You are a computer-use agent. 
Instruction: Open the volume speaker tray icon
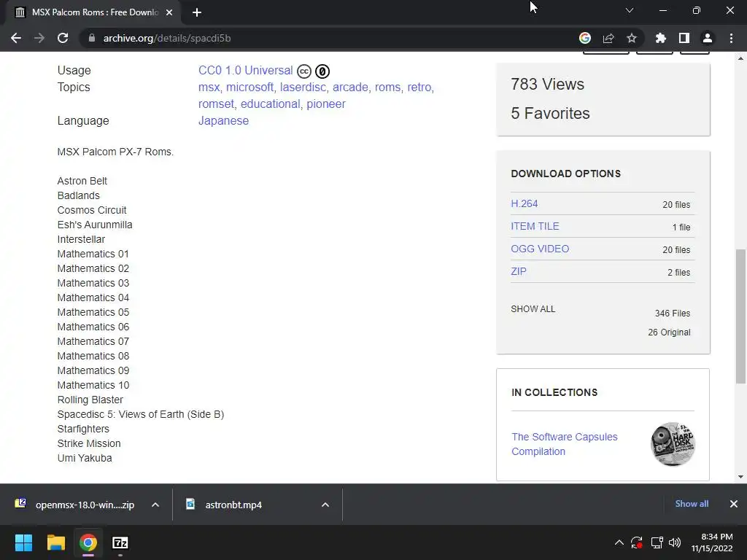click(x=675, y=542)
